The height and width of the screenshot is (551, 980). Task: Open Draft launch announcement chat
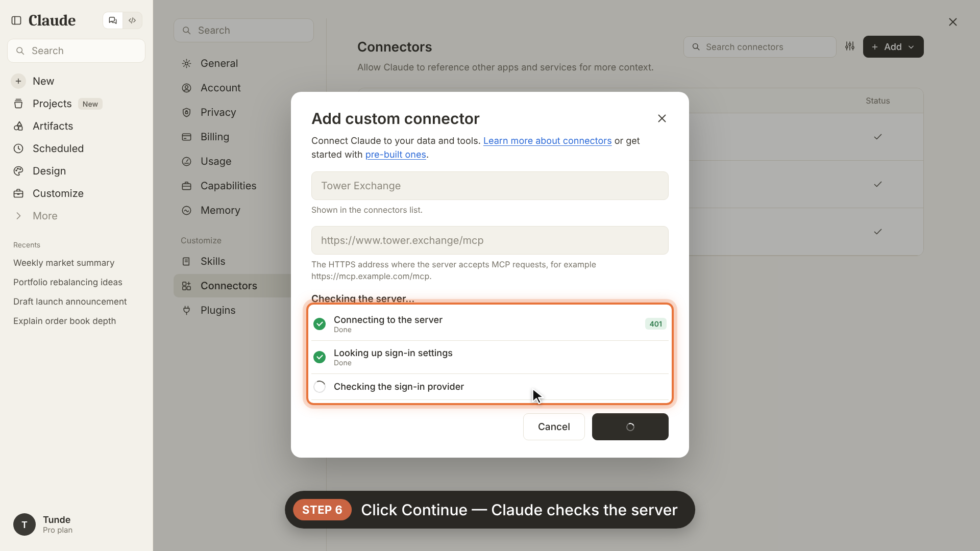click(x=70, y=302)
